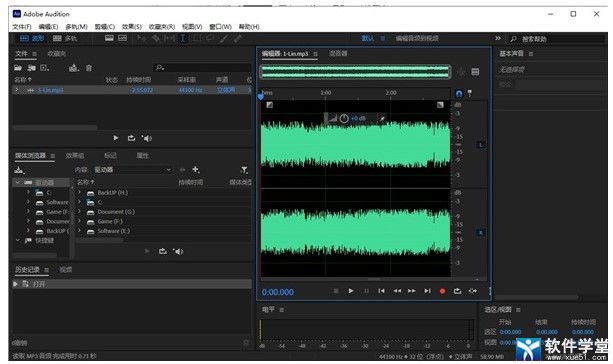The width and height of the screenshot is (613, 364).
Task: Play preview in Files panel
Action: [x=115, y=138]
